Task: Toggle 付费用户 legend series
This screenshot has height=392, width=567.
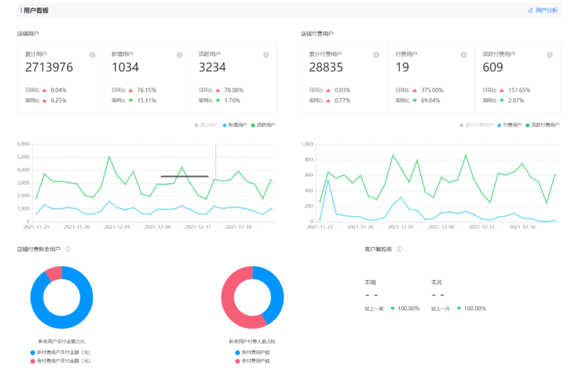Action: 509,125
